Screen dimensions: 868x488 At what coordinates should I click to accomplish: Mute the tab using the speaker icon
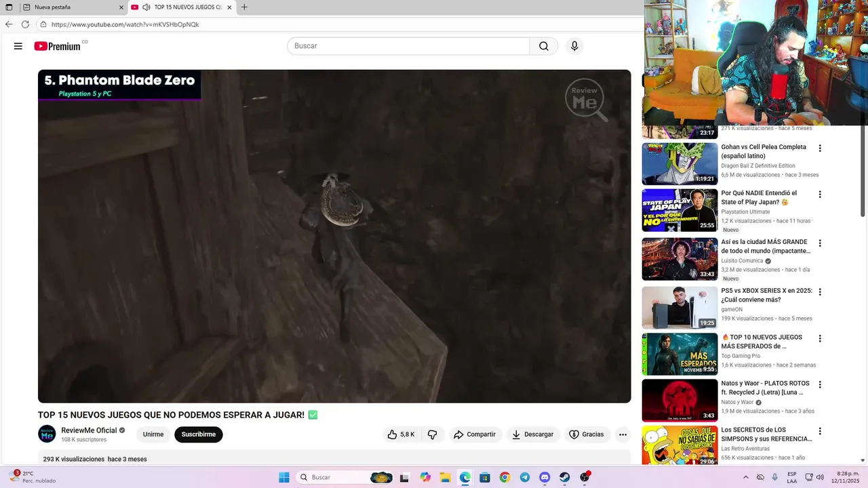[146, 7]
